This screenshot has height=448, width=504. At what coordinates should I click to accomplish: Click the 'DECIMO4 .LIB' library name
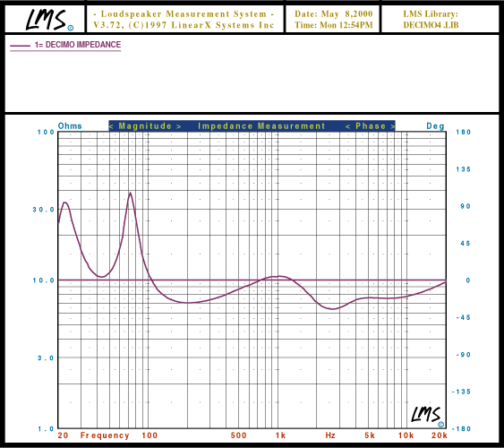coord(431,25)
